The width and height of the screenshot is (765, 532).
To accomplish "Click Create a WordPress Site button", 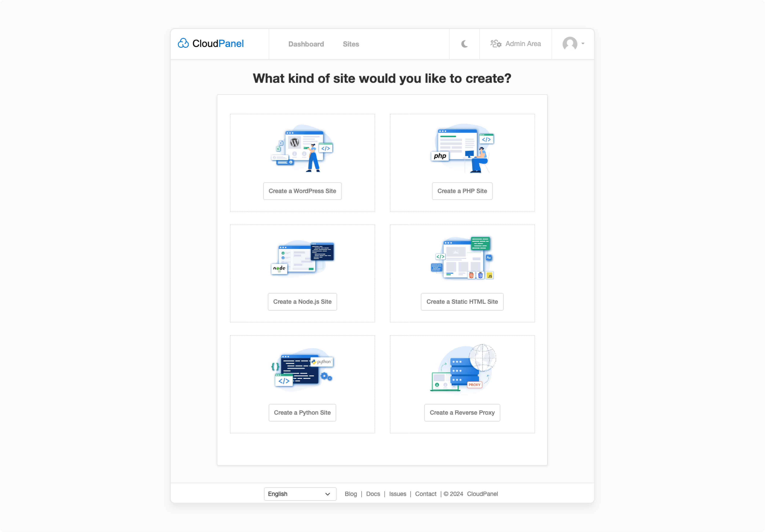I will 302,191.
